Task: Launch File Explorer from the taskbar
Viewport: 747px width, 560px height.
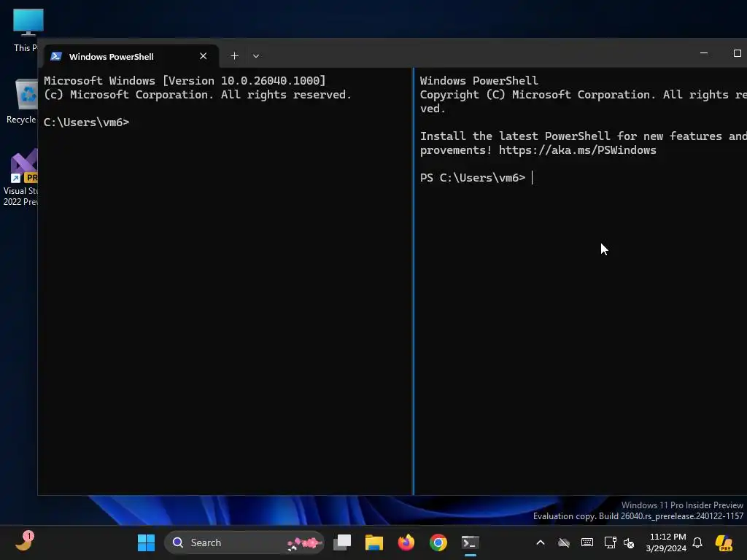Action: (374, 542)
